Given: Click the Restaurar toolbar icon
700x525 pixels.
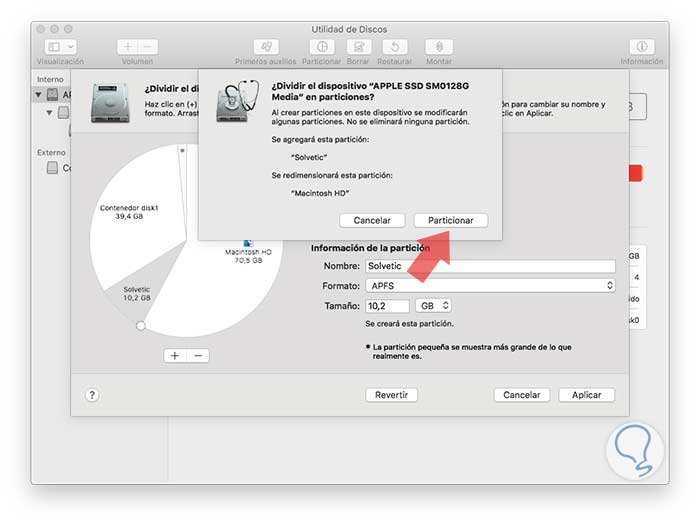Looking at the screenshot, I should (395, 46).
